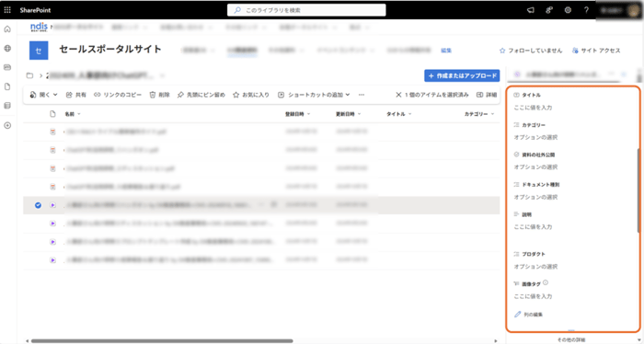The width and height of the screenshot is (644, 344).
Task: Click the タイトル value field in pane
Action: pyautogui.click(x=533, y=108)
